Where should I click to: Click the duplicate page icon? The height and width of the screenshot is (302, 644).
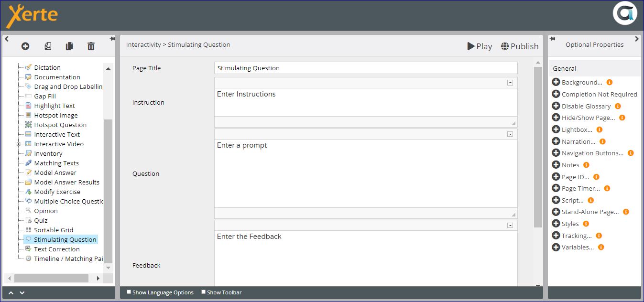(69, 46)
